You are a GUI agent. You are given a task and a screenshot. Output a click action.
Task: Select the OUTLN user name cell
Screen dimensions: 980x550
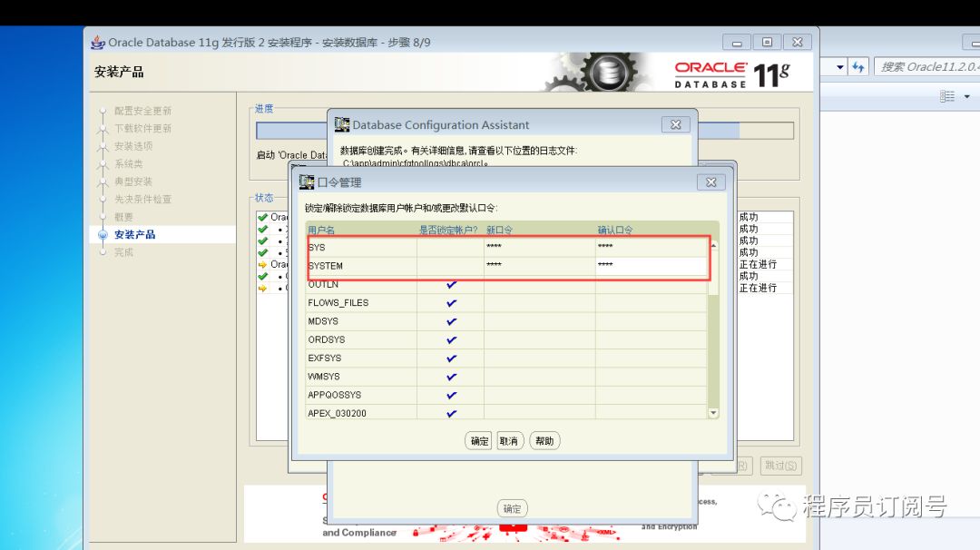pos(361,284)
